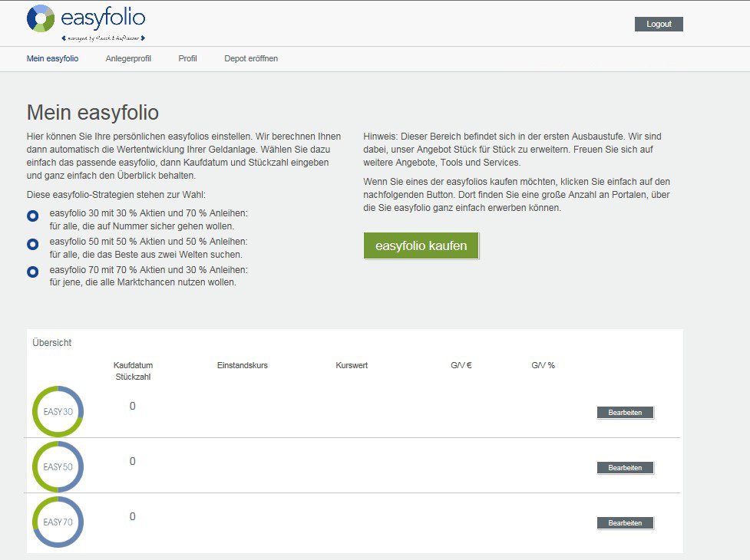Click the G/V € column header
750x560 pixels.
point(461,365)
